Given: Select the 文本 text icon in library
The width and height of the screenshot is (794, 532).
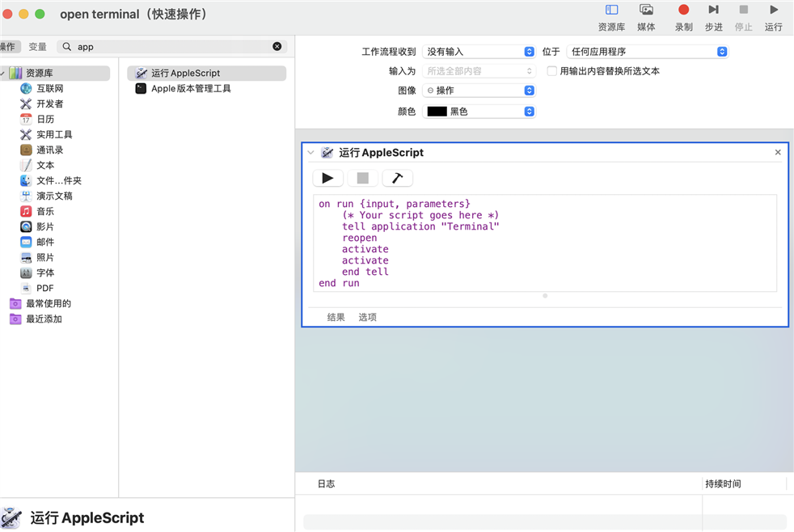Looking at the screenshot, I should (26, 165).
